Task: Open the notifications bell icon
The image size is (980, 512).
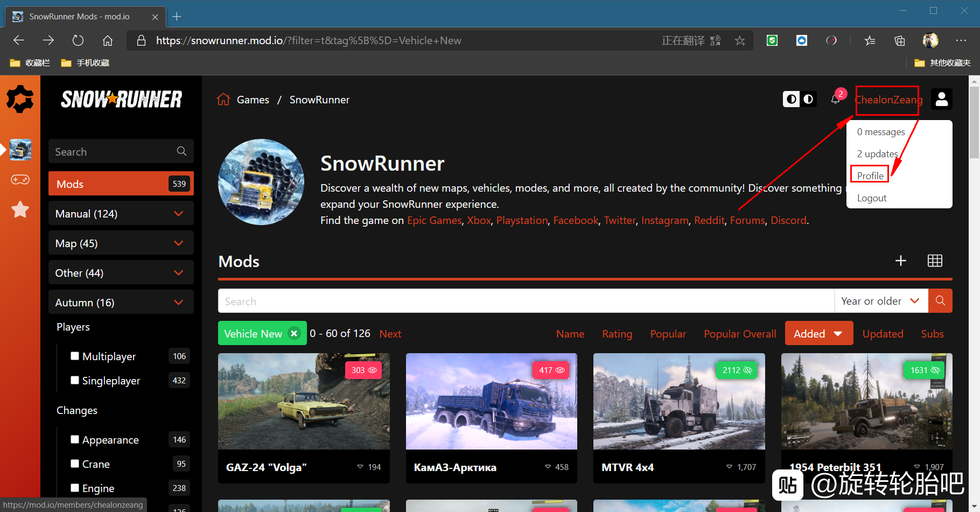Action: (x=835, y=99)
